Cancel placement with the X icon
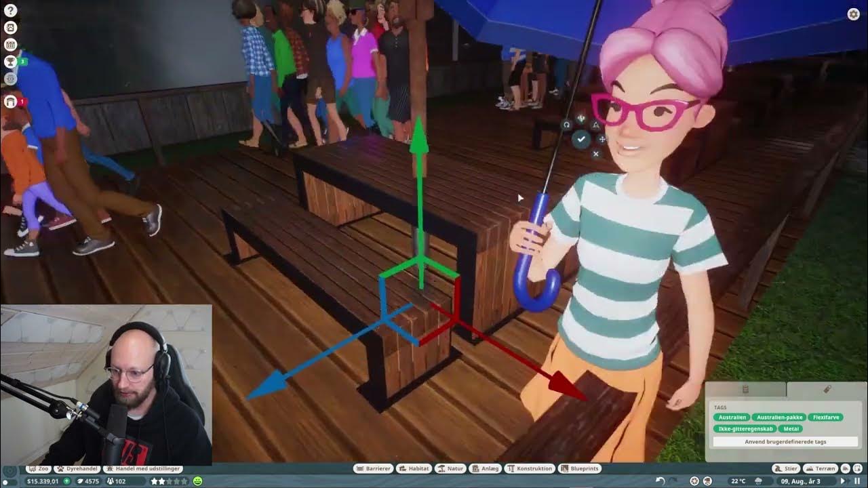 (x=595, y=154)
